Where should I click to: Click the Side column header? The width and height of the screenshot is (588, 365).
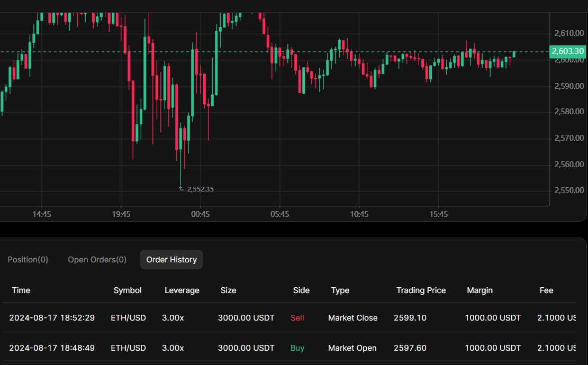point(301,290)
